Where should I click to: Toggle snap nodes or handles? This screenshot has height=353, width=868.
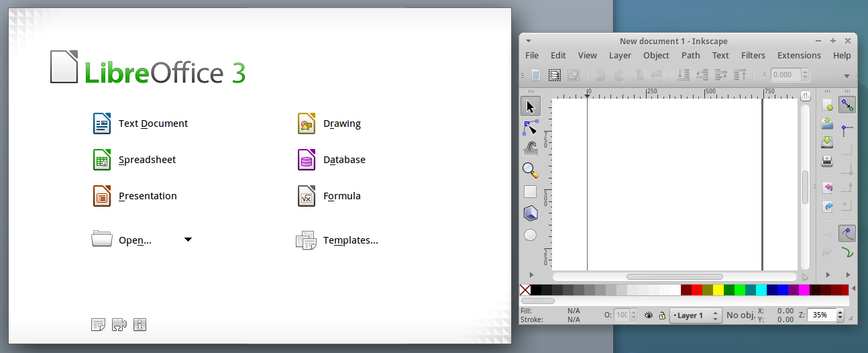847,234
